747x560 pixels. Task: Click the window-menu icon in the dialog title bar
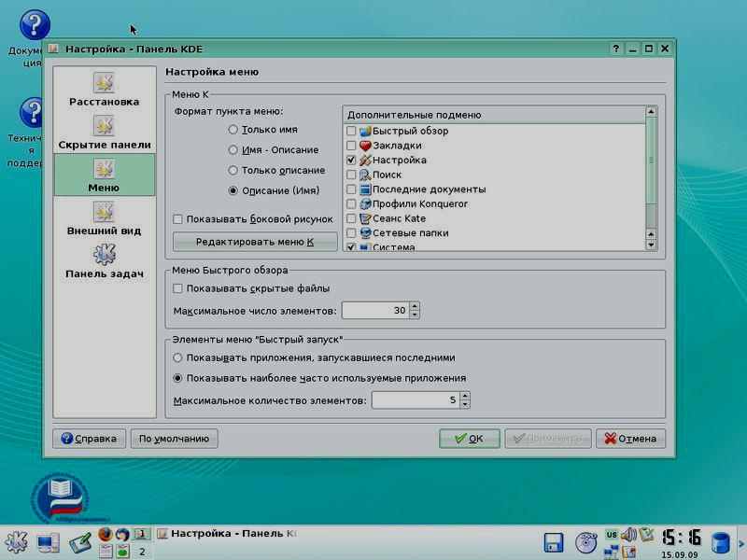pos(53,49)
